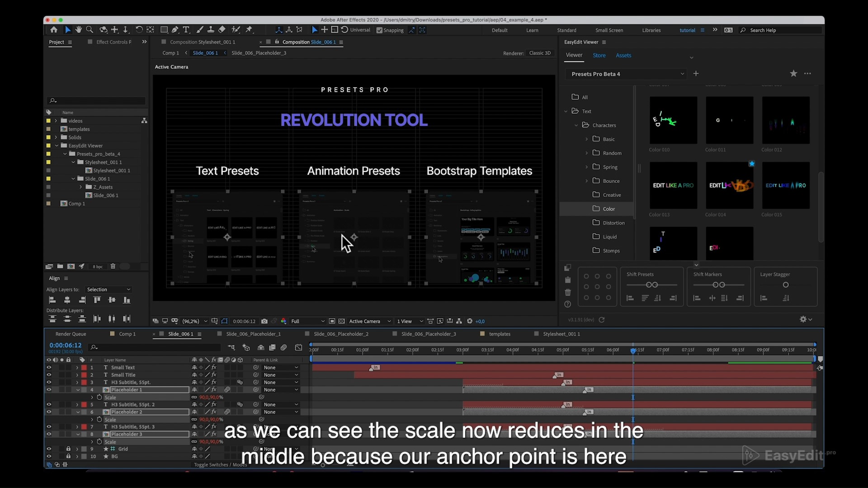The width and height of the screenshot is (868, 488).
Task: Select the Pen tool
Action: (x=175, y=30)
